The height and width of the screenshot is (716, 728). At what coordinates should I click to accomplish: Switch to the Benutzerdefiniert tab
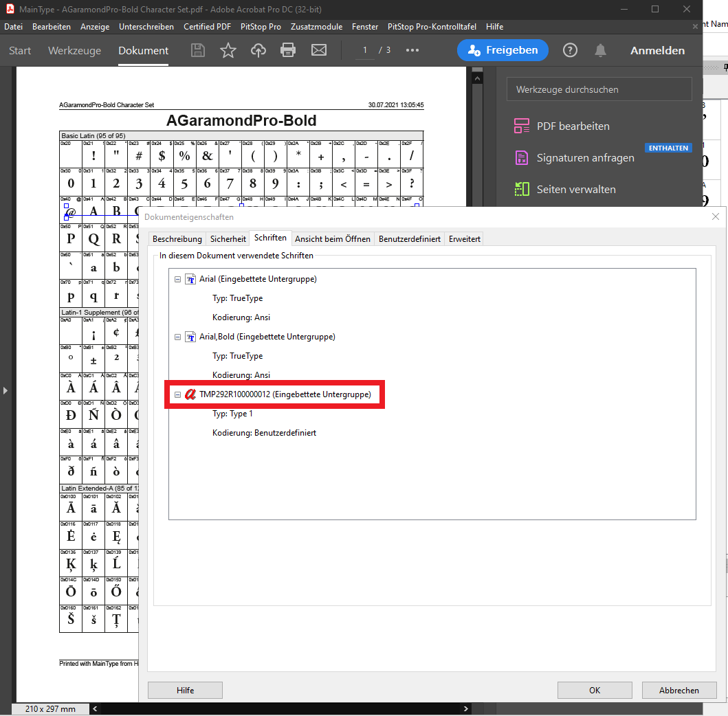tap(410, 239)
